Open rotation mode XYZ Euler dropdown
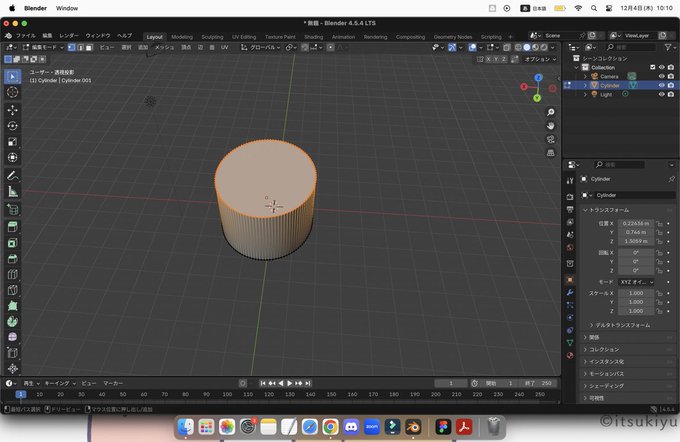The image size is (680, 442). [636, 282]
